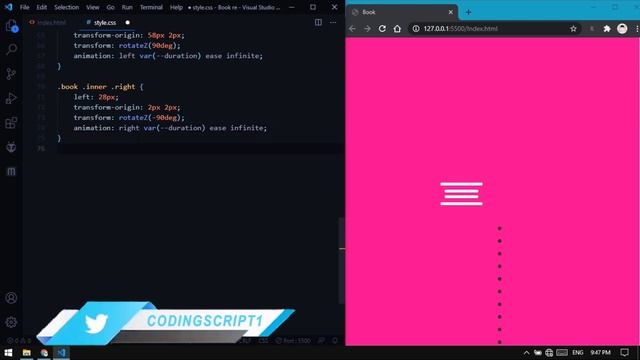Click the 'animation: left' line

pos(168,56)
